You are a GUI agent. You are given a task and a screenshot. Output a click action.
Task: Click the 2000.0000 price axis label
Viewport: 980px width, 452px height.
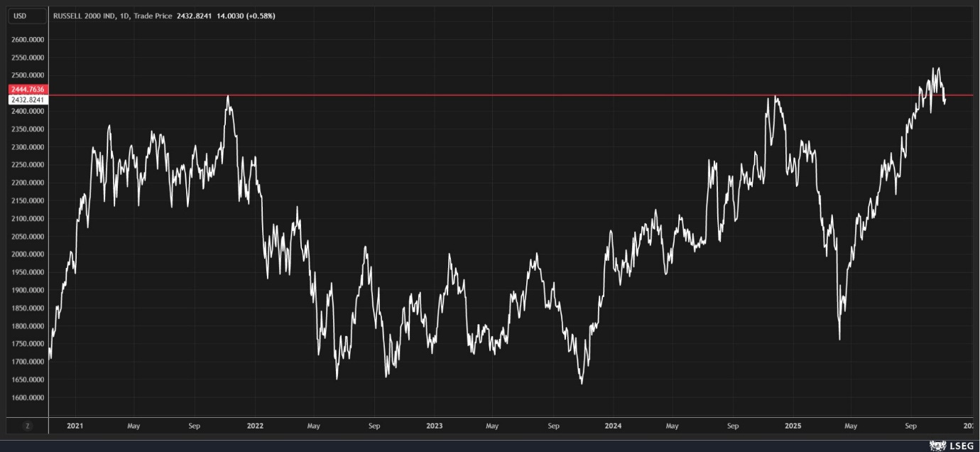(x=28, y=254)
